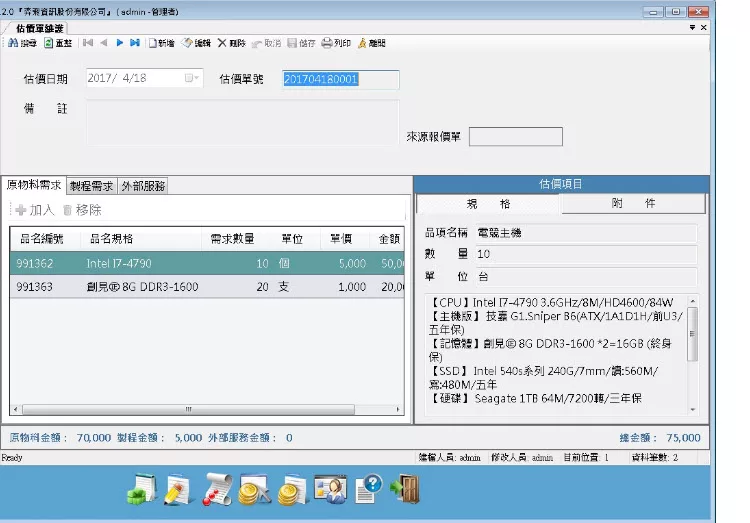The image size is (750, 523).
Task: Switch to the 製程需求 tab
Action: (x=91, y=186)
